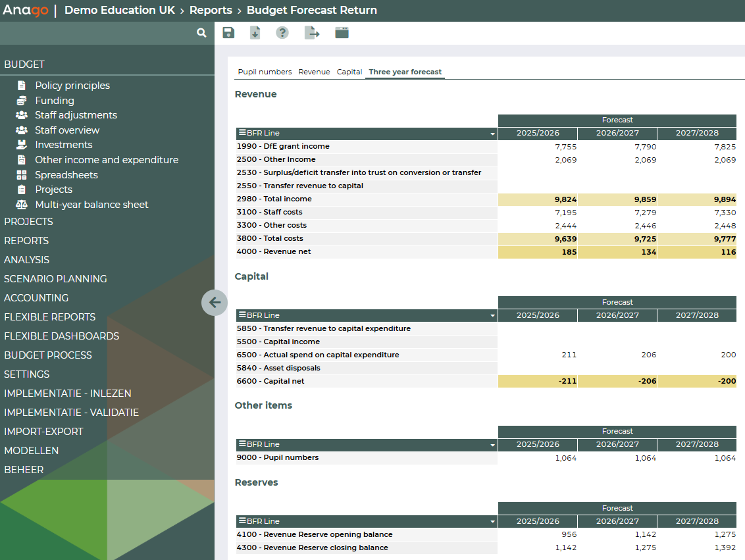Click the Spreadsheets grid icon
The image size is (745, 560).
click(21, 175)
